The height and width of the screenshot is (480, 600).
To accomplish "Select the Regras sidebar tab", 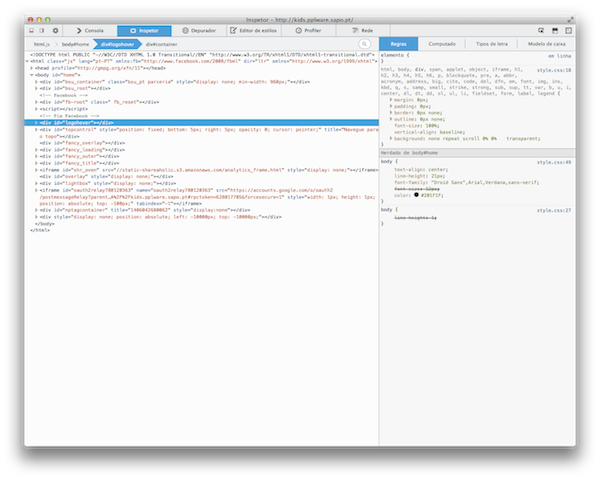I will click(x=398, y=44).
